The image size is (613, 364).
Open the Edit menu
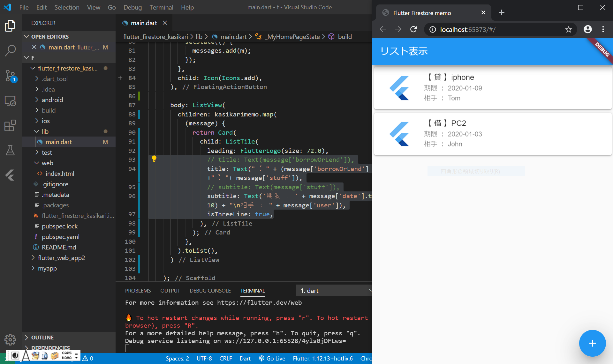42,7
